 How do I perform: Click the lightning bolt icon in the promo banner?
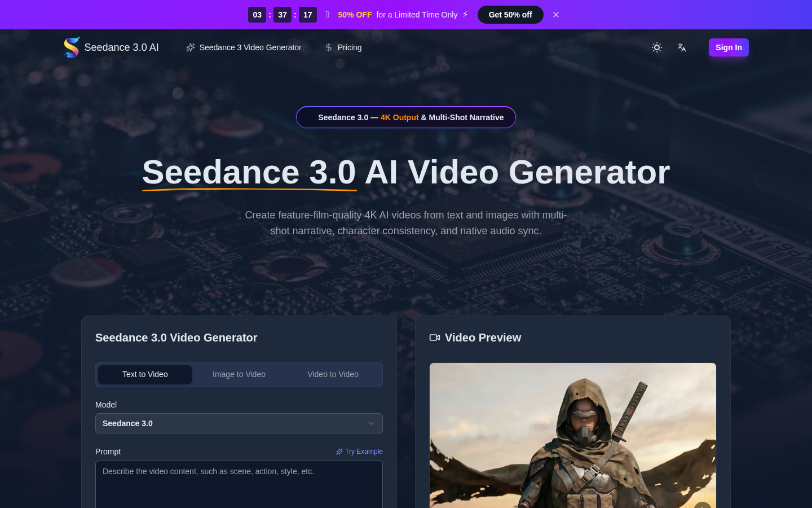(465, 15)
